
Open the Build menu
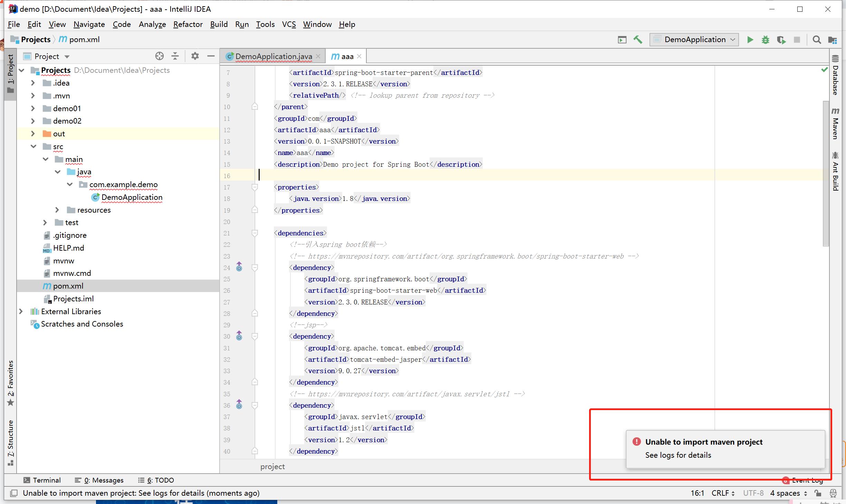click(219, 24)
